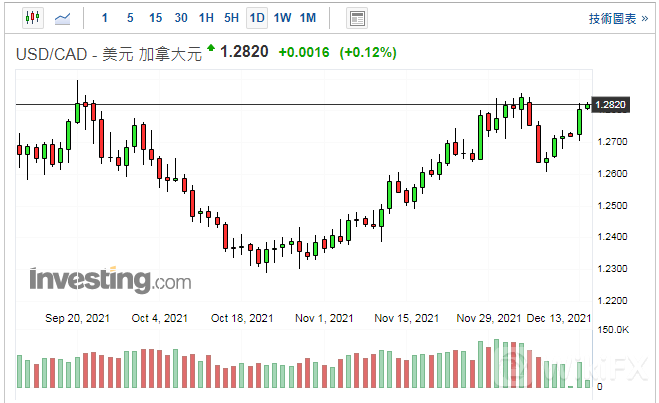Click the 150.0K volume axis label
Image resolution: width=659 pixels, height=403 pixels.
(x=613, y=330)
